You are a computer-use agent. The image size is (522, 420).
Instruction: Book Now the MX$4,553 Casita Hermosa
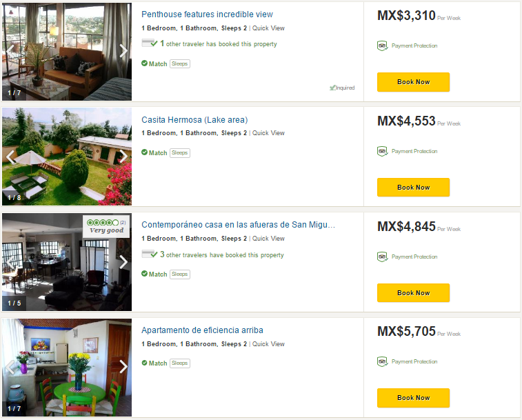tap(413, 188)
